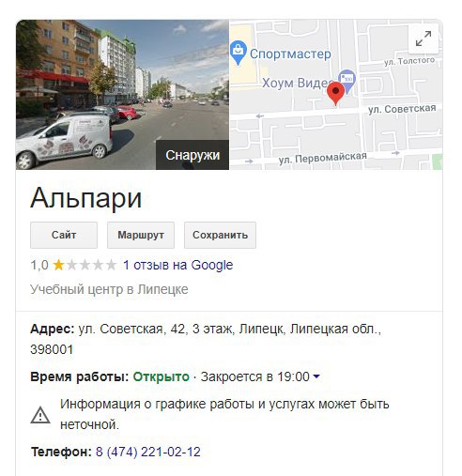
Task: Click the Спортмастер label on map
Action: tap(290, 54)
